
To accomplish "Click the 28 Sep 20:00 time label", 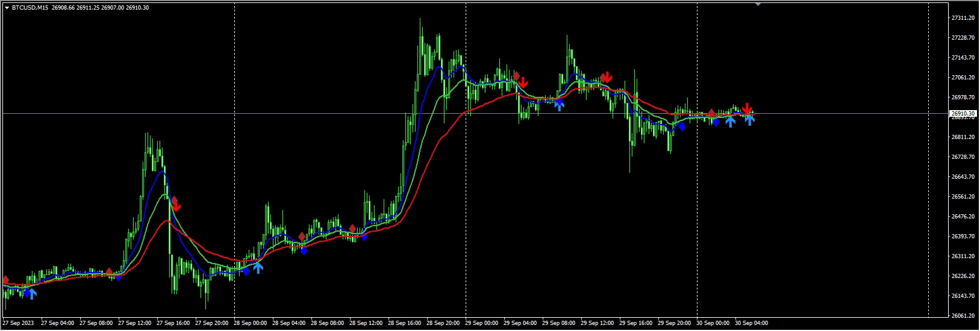I will pyautogui.click(x=443, y=323).
